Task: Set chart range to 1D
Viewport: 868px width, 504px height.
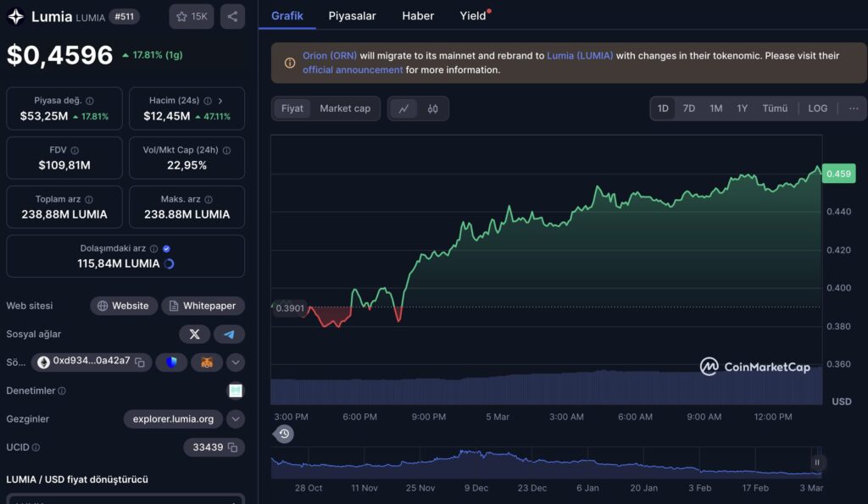Action: [663, 108]
